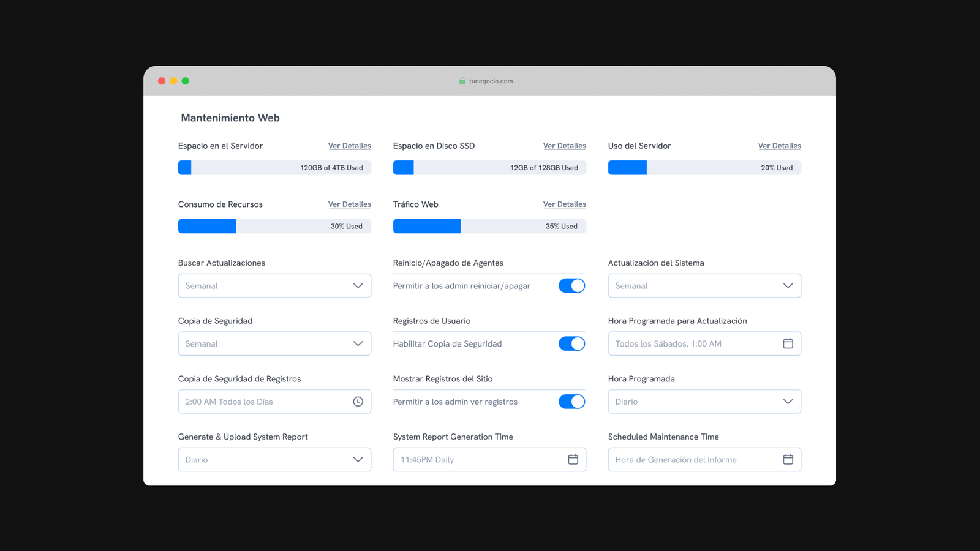The width and height of the screenshot is (980, 551).
Task: Click Ver Detalles for Consumo de Recursos
Action: coord(349,204)
